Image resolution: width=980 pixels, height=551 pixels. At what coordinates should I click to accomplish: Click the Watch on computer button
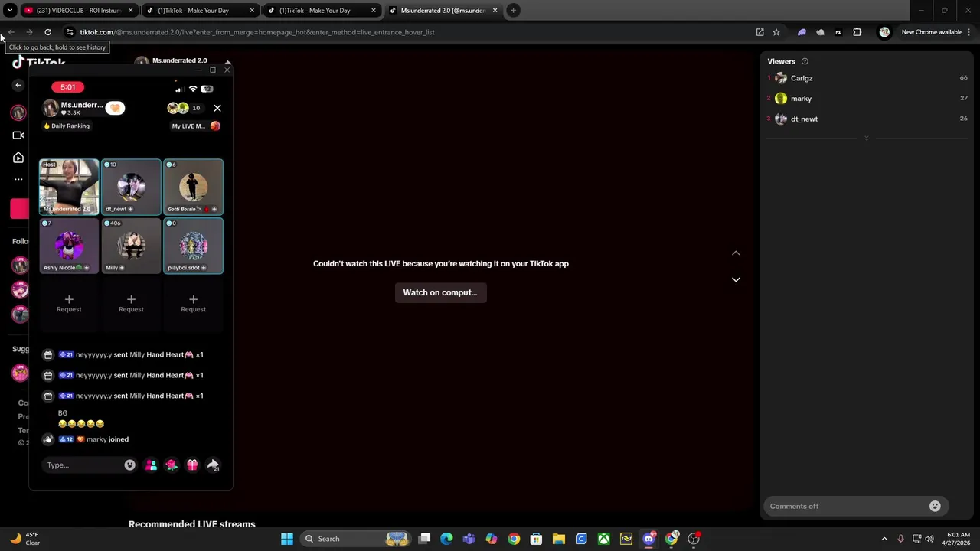pos(440,292)
